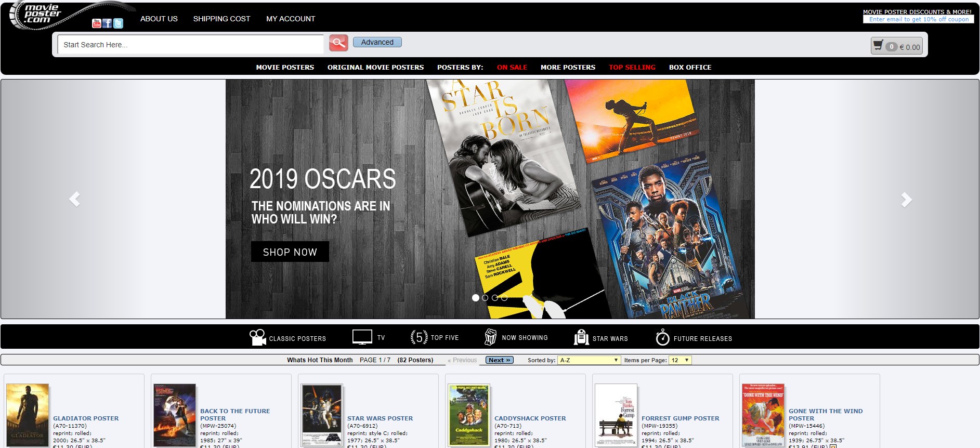Click the search text field

pos(190,45)
